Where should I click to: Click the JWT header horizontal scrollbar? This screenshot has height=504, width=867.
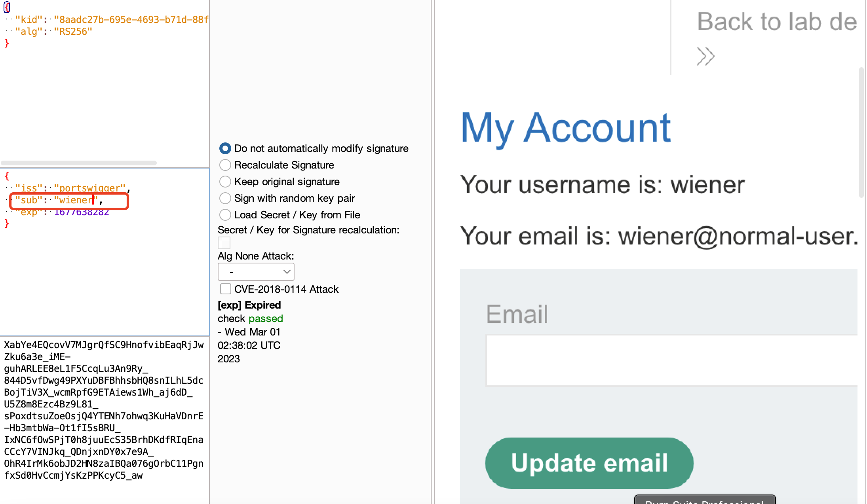(x=79, y=163)
